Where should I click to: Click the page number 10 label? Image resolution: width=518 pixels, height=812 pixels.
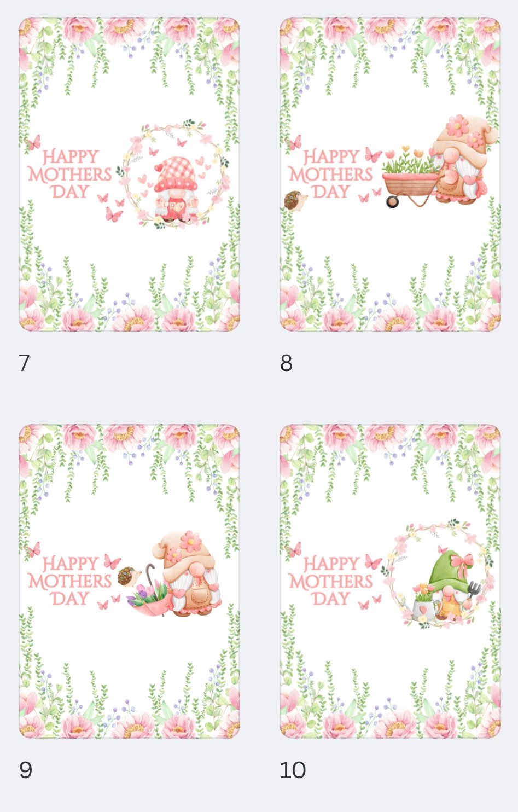coord(293,770)
